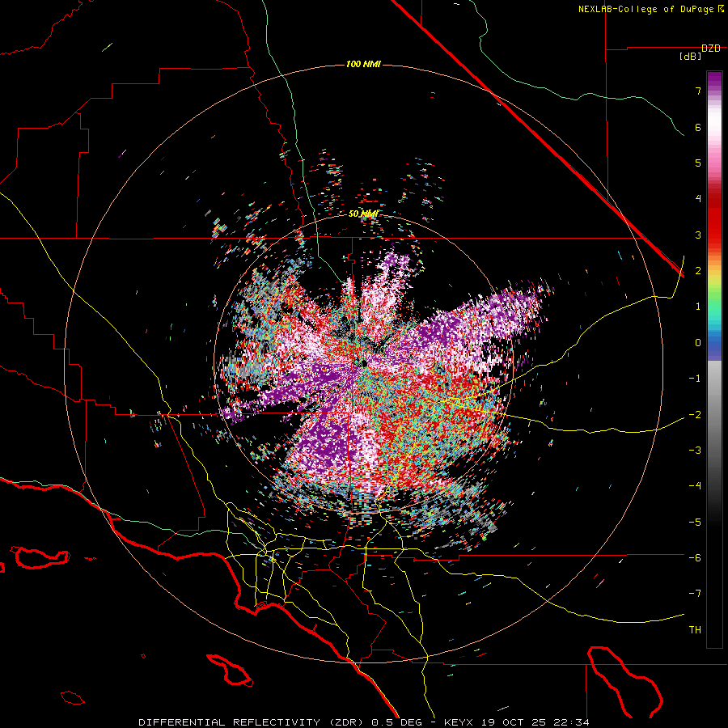Viewport: 728px width, 728px height.
Task: Click the purple top of the color bar
Action: click(714, 79)
